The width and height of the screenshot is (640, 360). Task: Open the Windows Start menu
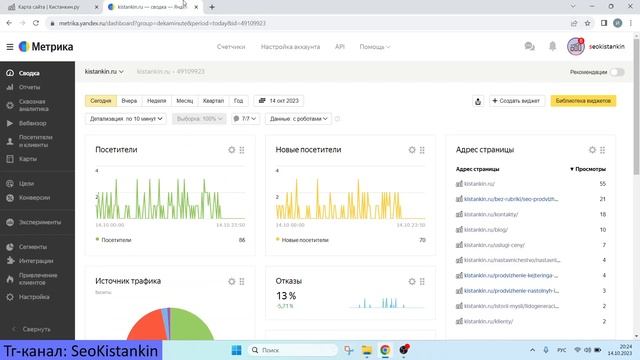[x=236, y=350]
